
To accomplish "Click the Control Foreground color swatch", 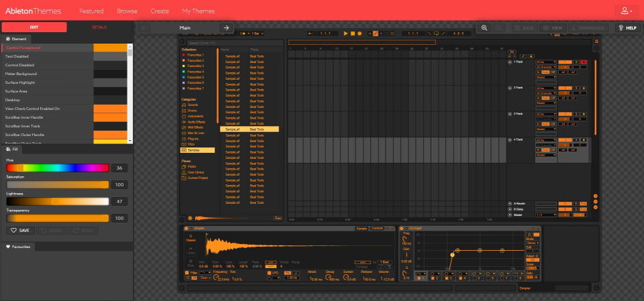I will point(110,48).
